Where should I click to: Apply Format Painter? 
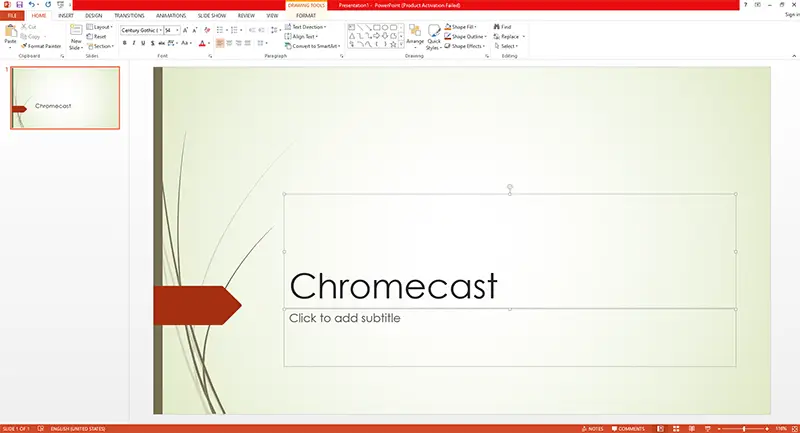click(41, 46)
